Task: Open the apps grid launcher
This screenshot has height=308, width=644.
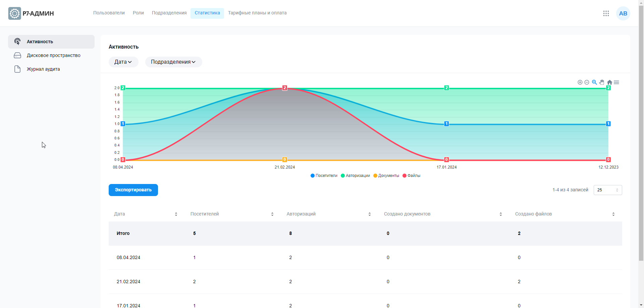Action: pos(606,13)
